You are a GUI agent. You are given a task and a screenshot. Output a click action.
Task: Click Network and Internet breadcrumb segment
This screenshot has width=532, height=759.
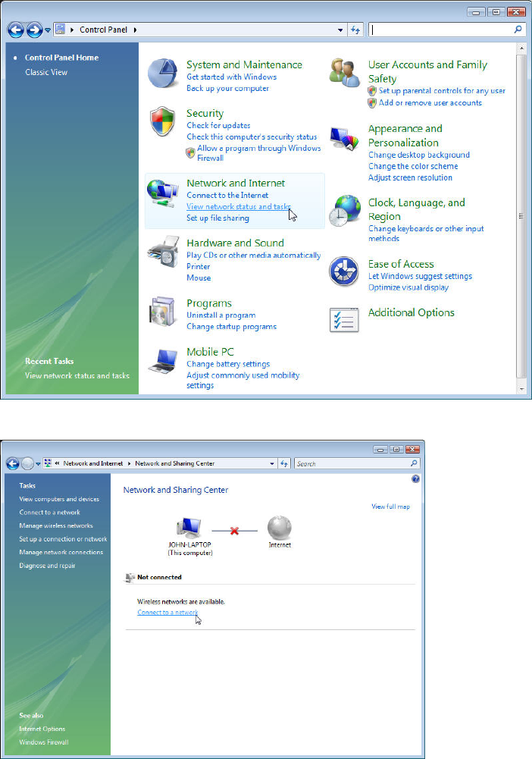coord(93,464)
